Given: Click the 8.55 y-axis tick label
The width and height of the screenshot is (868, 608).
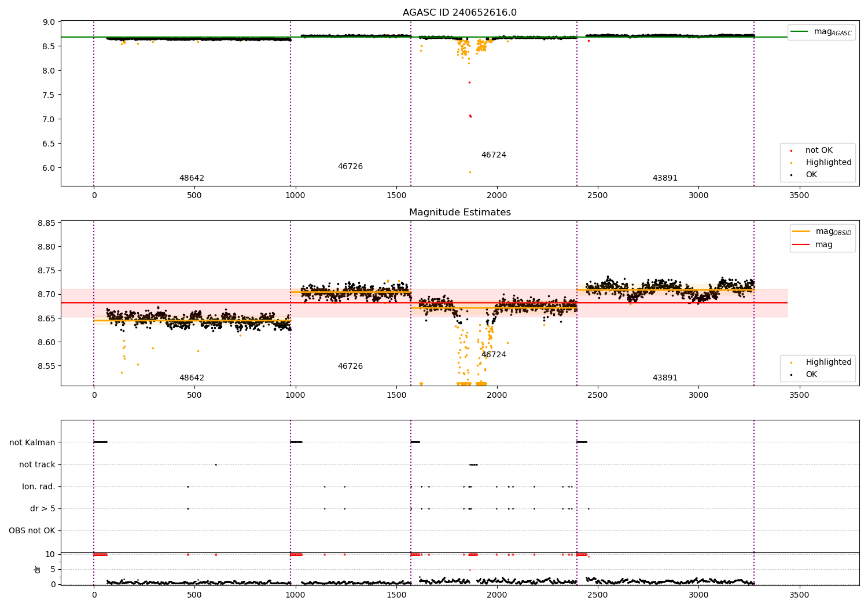Looking at the screenshot, I should pyautogui.click(x=47, y=367).
